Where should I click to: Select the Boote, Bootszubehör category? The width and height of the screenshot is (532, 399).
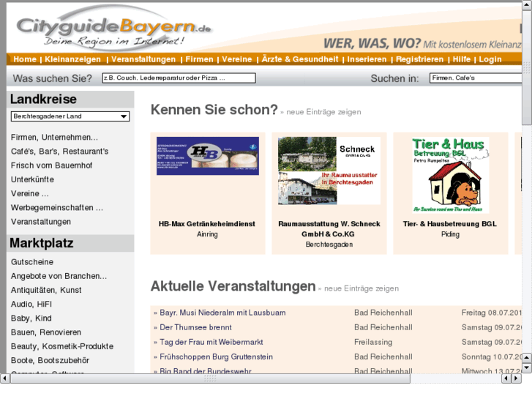(50, 361)
